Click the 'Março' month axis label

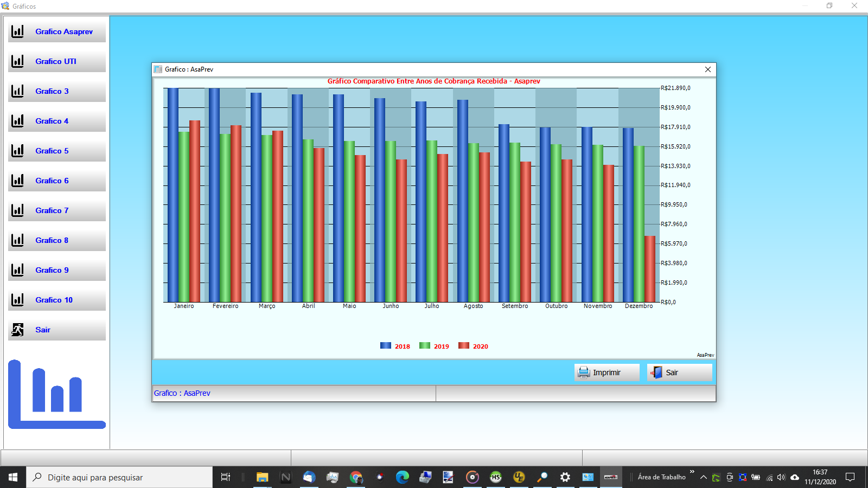click(267, 306)
